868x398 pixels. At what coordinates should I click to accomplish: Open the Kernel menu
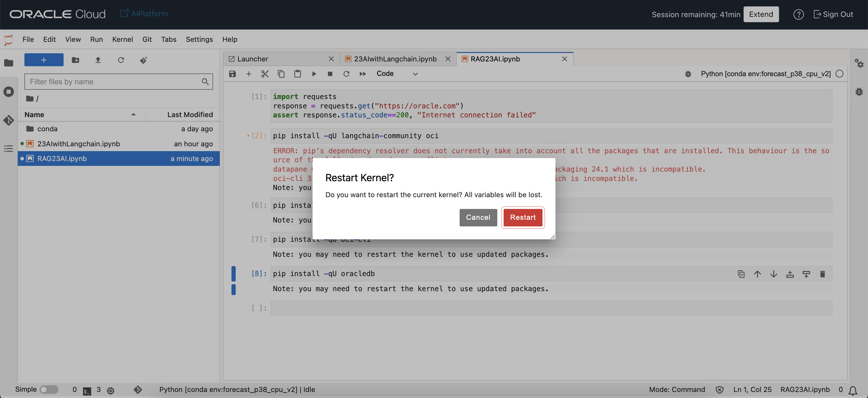(x=122, y=39)
